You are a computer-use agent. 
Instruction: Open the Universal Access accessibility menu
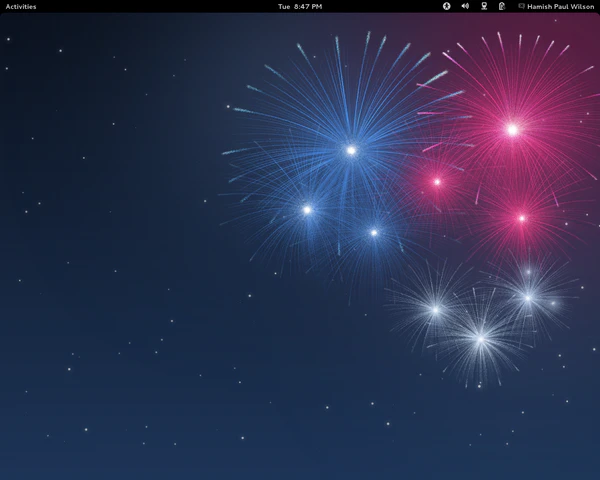(x=447, y=6)
